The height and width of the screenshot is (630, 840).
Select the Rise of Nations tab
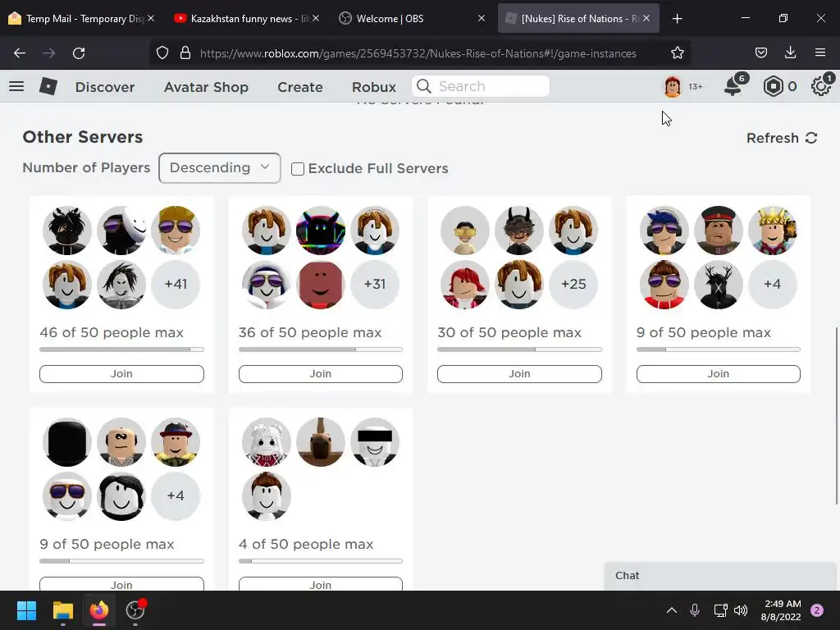pos(577,18)
